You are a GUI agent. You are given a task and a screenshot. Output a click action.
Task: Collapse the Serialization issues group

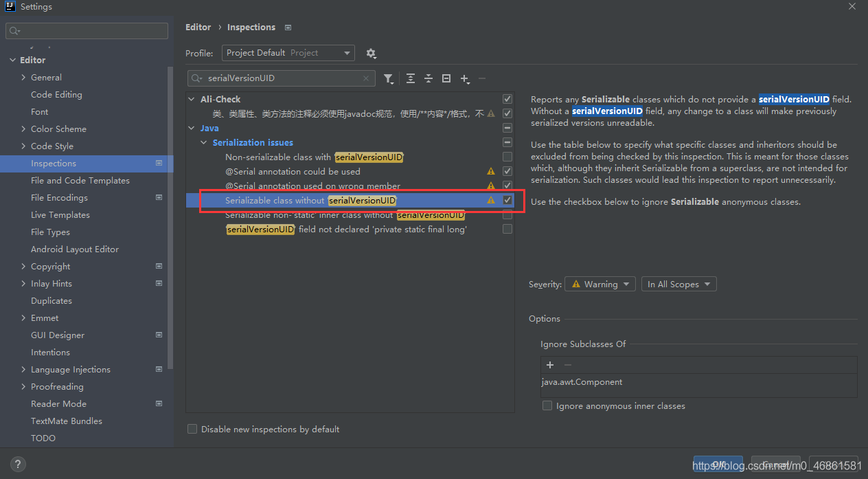click(204, 142)
